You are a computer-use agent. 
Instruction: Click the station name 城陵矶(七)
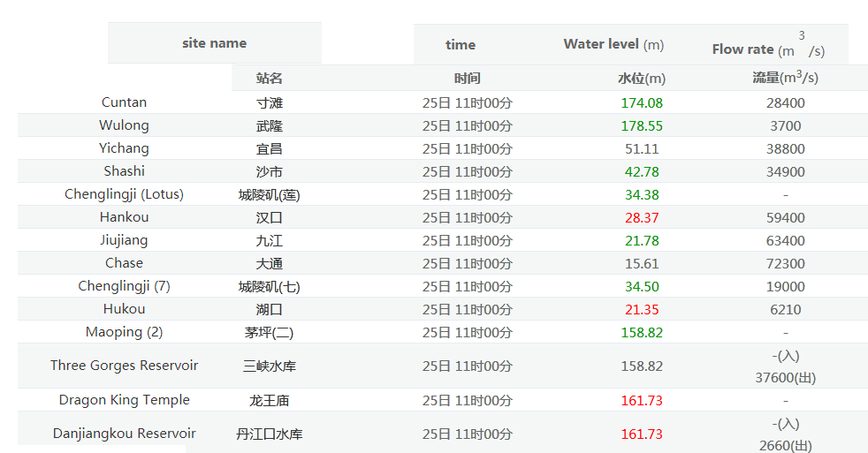pyautogui.click(x=269, y=287)
